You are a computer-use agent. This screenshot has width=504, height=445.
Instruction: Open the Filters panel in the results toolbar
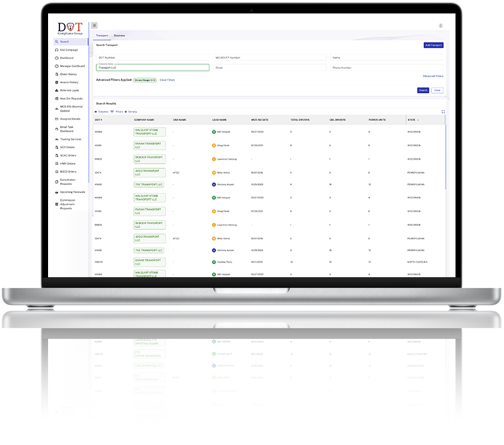pyautogui.click(x=118, y=112)
